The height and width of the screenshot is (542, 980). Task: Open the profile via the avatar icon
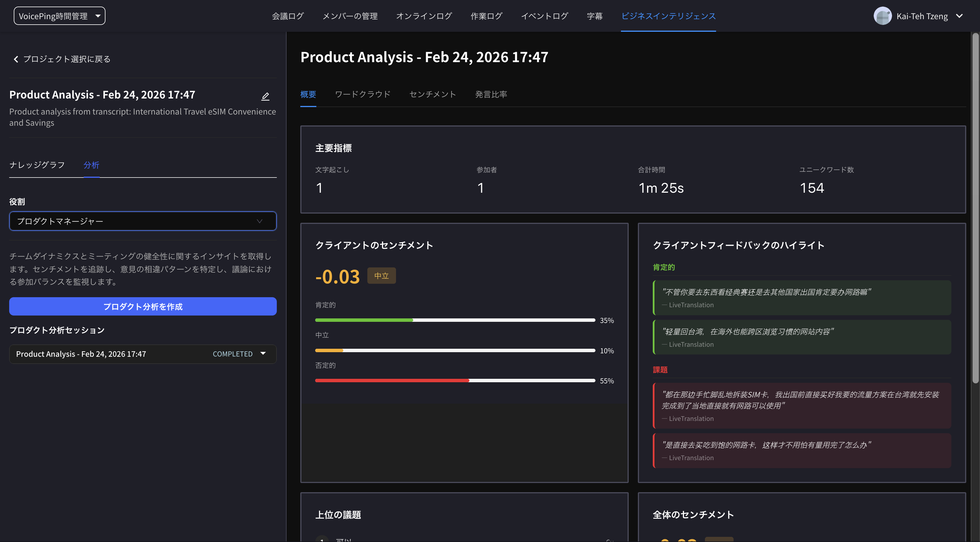[883, 15]
